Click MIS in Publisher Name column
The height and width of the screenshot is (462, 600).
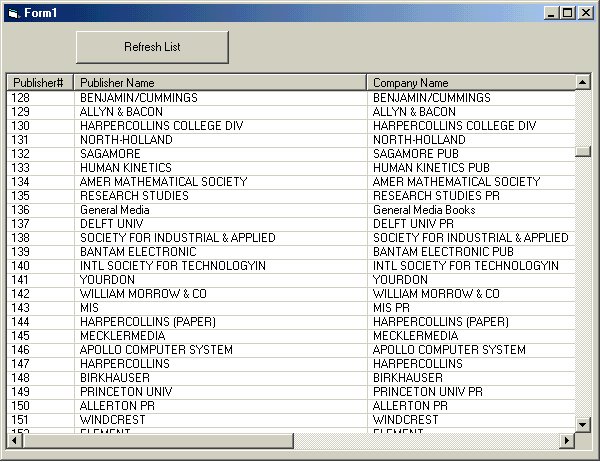point(89,308)
